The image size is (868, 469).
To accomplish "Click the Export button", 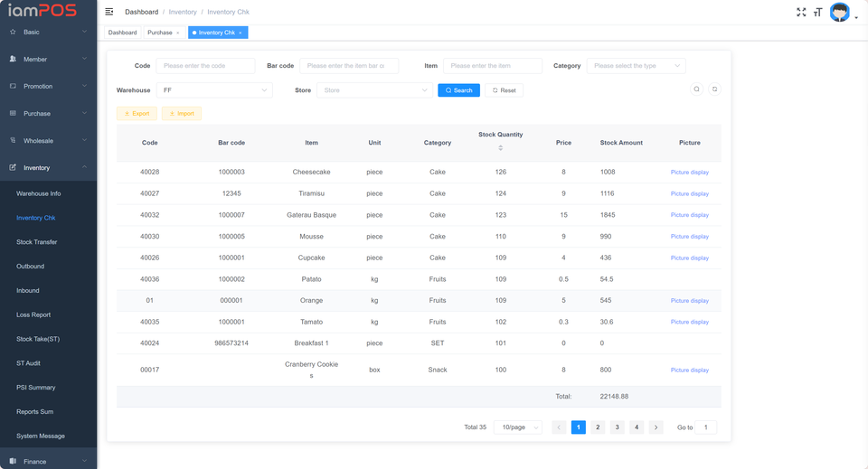I will click(137, 114).
